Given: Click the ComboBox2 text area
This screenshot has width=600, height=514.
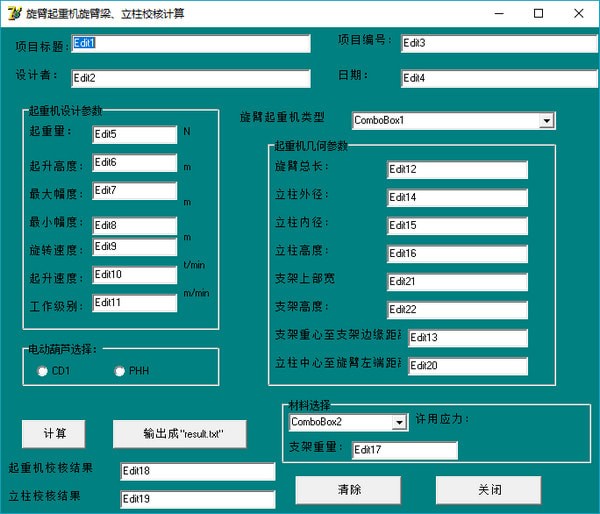Looking at the screenshot, I should (341, 423).
